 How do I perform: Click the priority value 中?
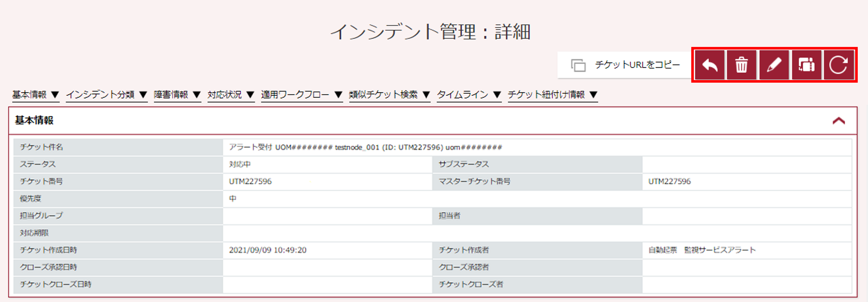tap(233, 199)
